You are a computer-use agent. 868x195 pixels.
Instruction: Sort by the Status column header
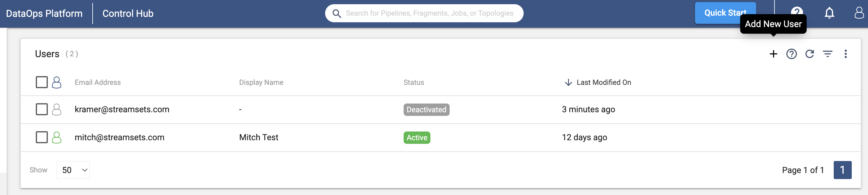point(414,82)
